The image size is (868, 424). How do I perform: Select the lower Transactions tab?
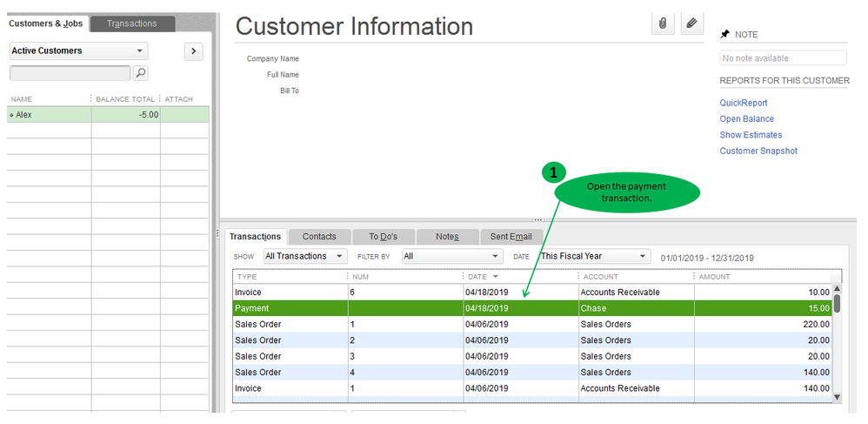click(256, 237)
